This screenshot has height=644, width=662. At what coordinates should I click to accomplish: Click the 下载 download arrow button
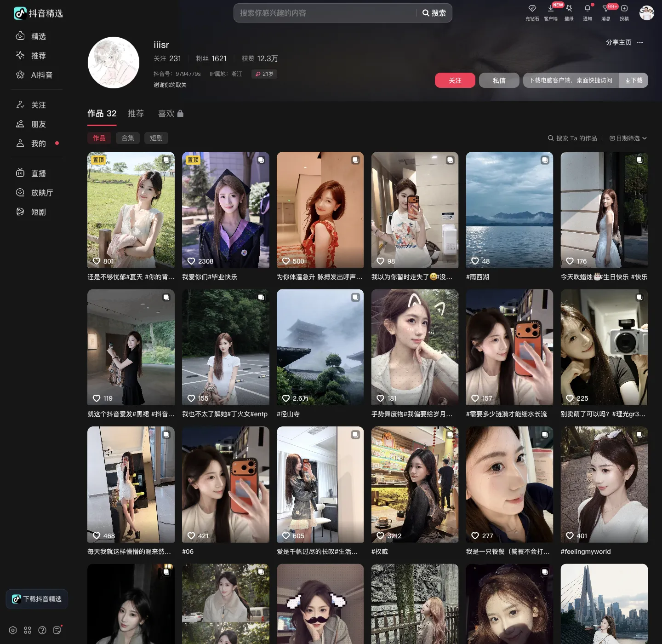pos(633,80)
